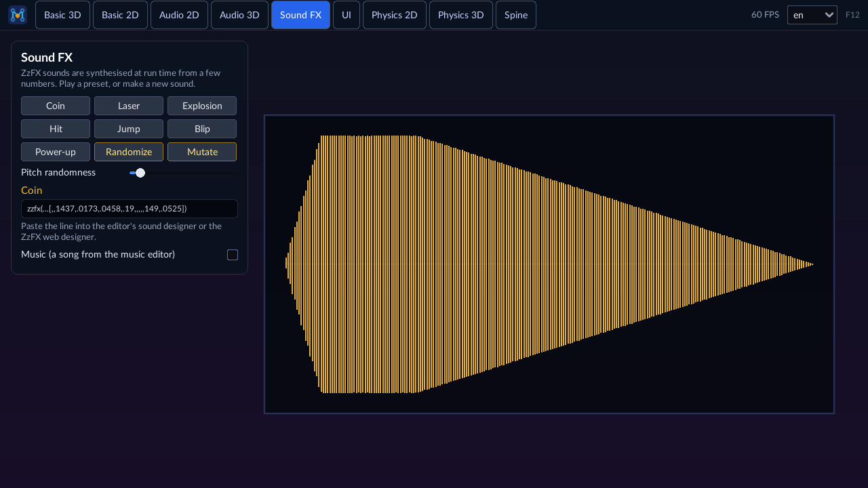Play the Laser preset
The height and width of the screenshot is (488, 868).
tap(129, 106)
